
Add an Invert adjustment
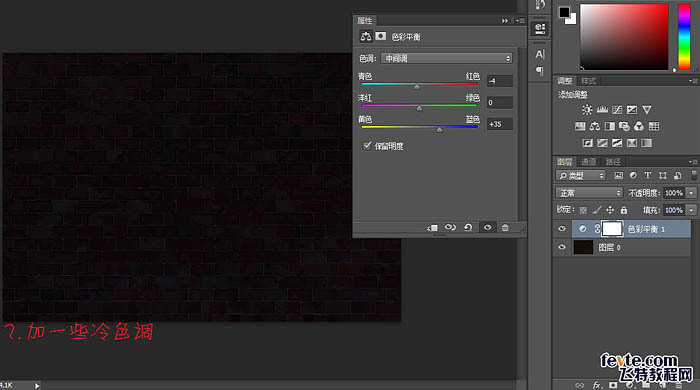click(588, 143)
